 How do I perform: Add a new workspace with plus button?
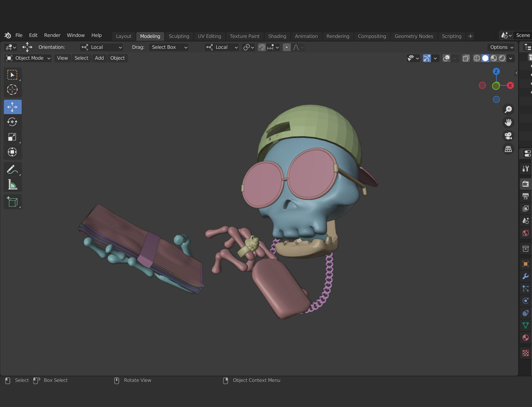[x=470, y=36]
